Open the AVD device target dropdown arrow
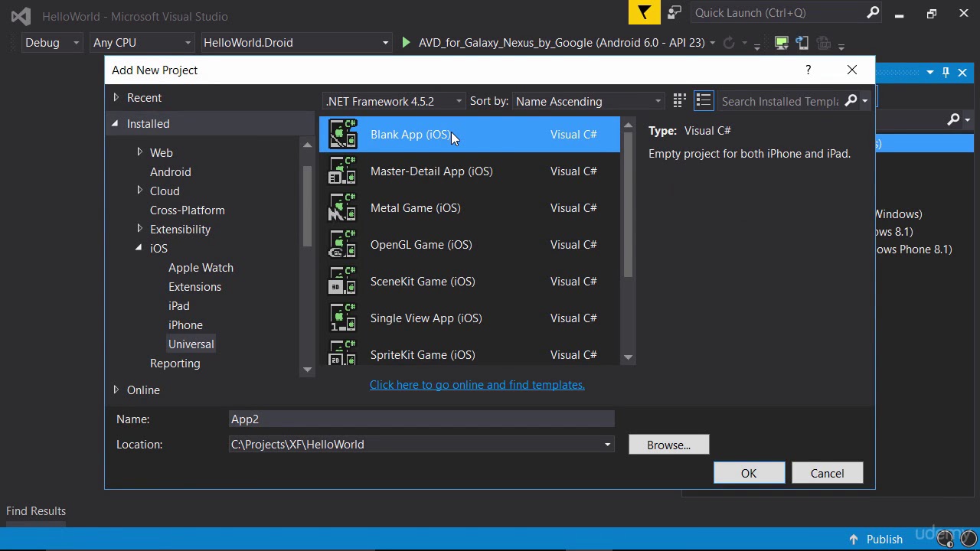Screen dimensions: 980x551 (713, 43)
